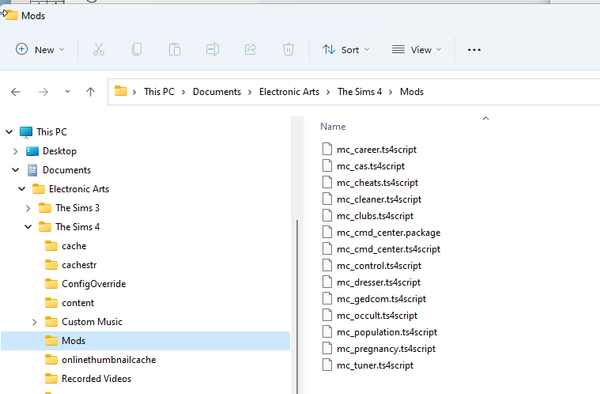Select mc_occult.ts4script file
Screen dimensions: 600x394
click(377, 316)
